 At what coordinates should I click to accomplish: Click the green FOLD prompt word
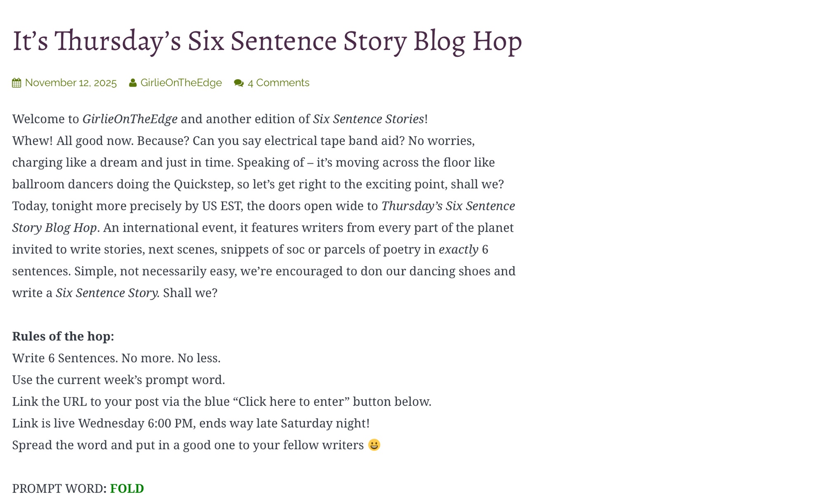pyautogui.click(x=127, y=488)
